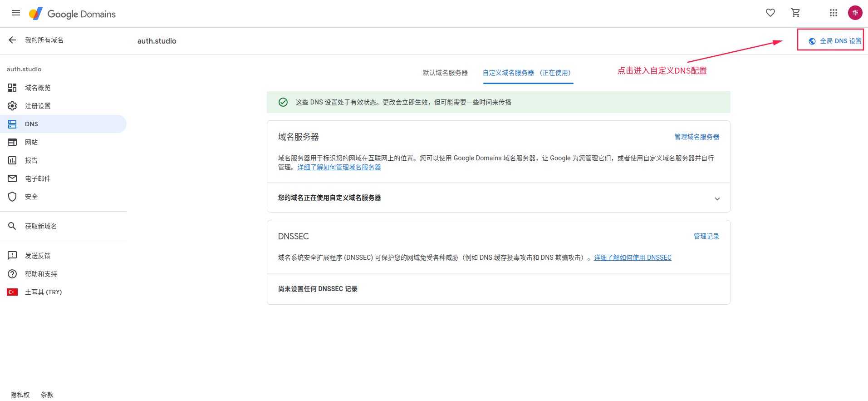Click 获取新域名 in the sidebar
This screenshot has width=868, height=401.
coord(41,226)
